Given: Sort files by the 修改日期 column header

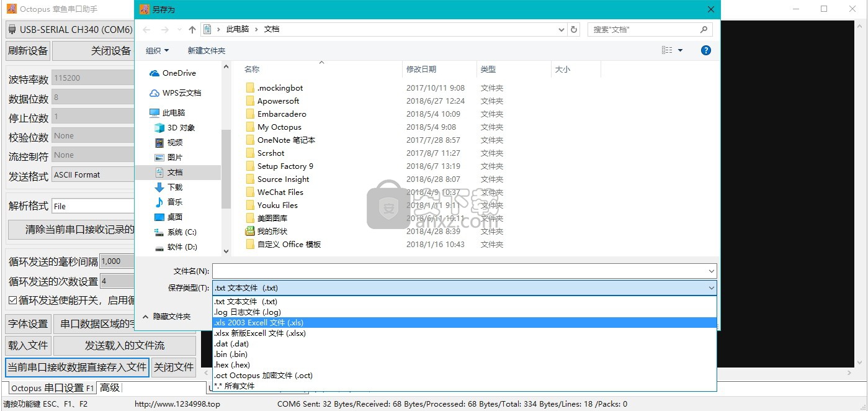Looking at the screenshot, I should (440, 70).
